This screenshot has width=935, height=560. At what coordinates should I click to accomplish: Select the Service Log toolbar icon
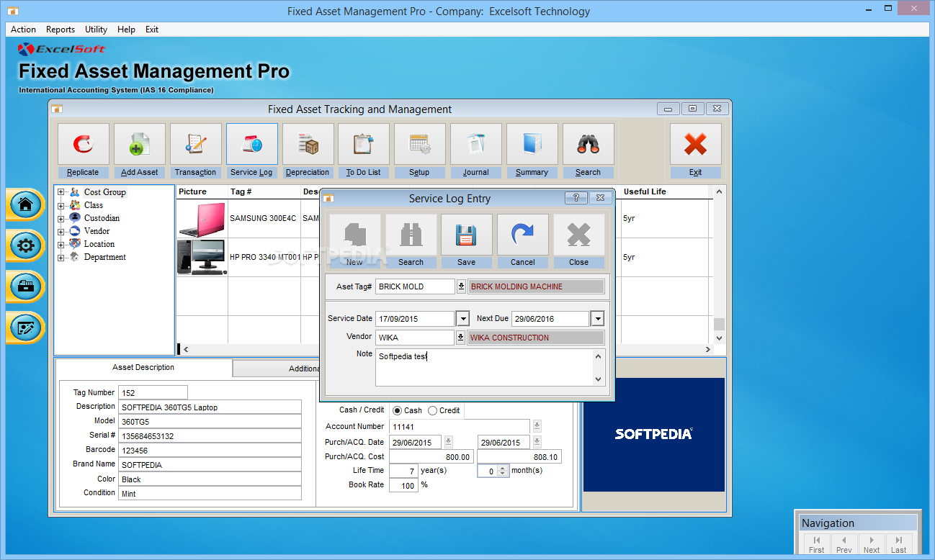point(252,144)
